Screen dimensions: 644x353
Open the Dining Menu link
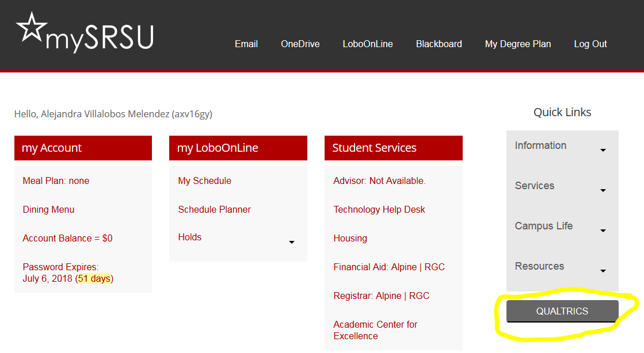pyautogui.click(x=48, y=209)
